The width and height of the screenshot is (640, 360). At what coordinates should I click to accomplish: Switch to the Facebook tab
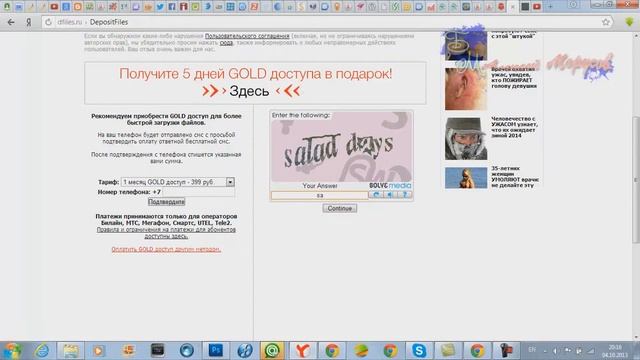click(x=172, y=7)
